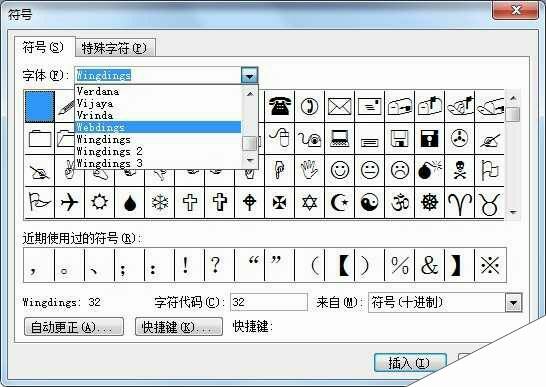Choose the recent ※ reference mark symbol
This screenshot has height=387, width=546.
[490, 265]
